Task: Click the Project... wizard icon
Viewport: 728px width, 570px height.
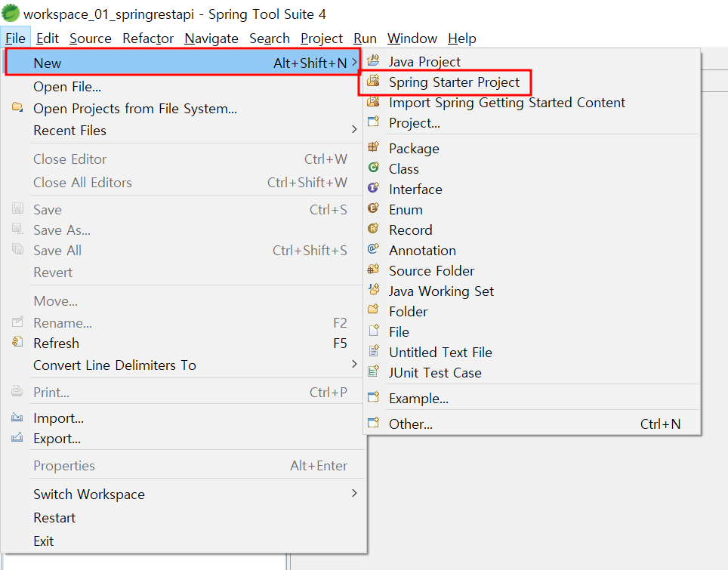Action: 374,122
